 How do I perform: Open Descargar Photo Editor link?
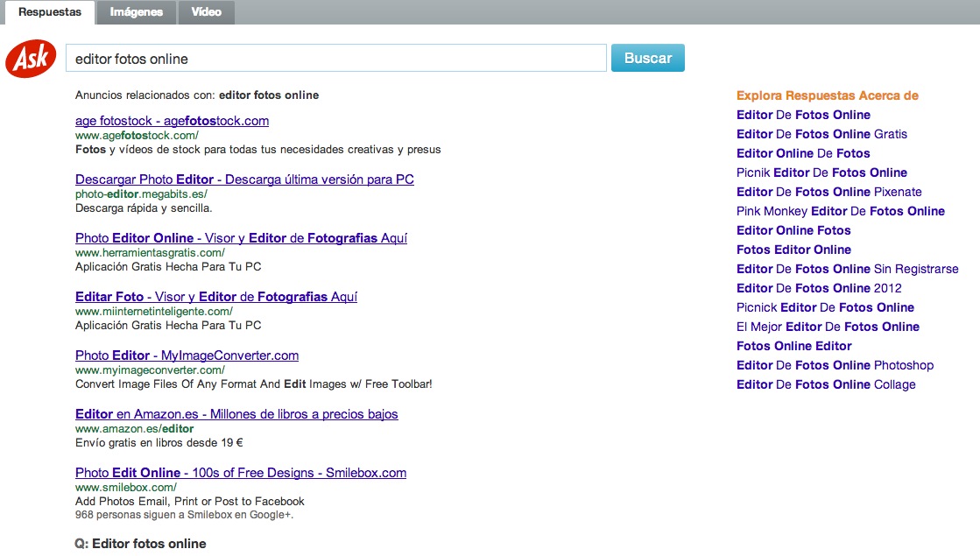point(244,179)
